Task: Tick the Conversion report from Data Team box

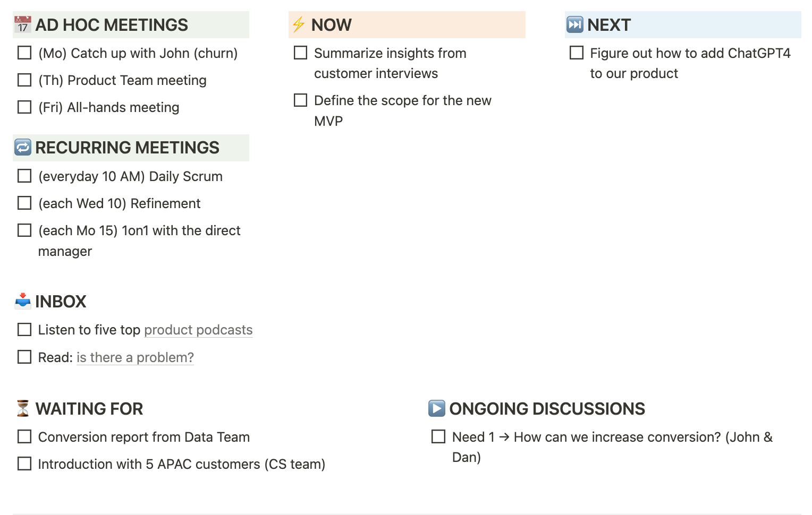Action: click(x=24, y=436)
